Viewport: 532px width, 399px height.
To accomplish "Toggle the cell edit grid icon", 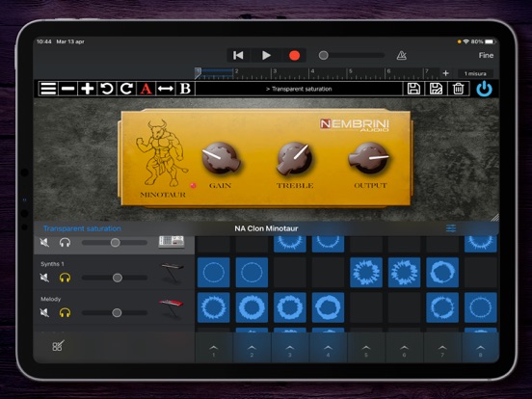I will coord(58,346).
